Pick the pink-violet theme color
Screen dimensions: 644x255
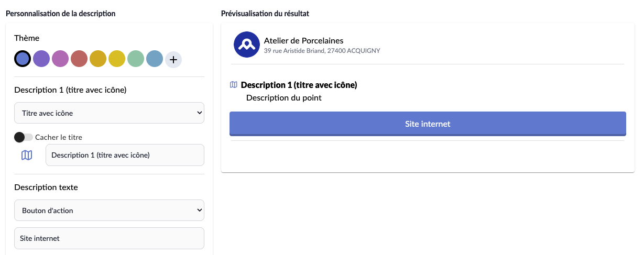[60, 59]
